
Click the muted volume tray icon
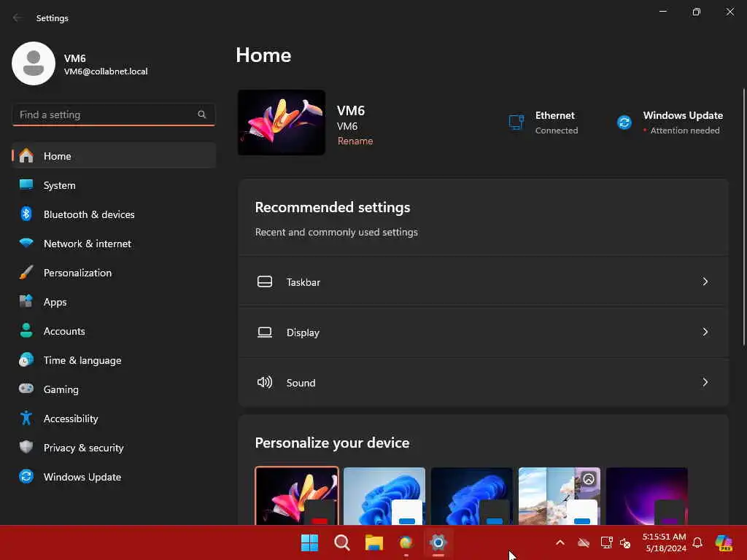coord(625,542)
